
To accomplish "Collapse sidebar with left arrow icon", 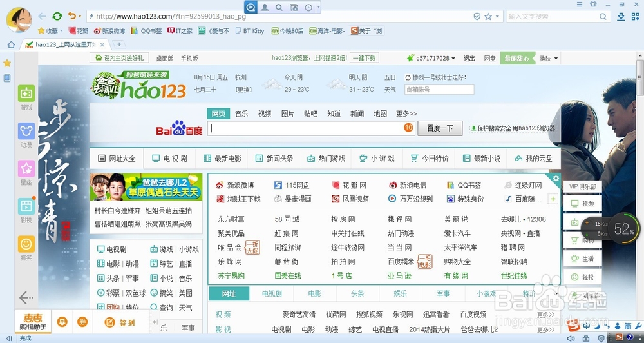I will (x=26, y=297).
